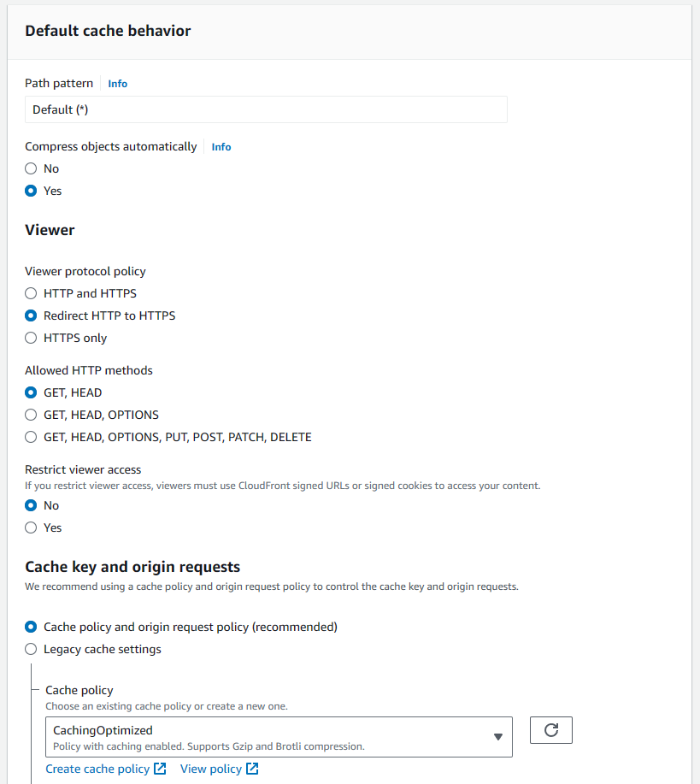Viewport: 700px width, 784px height.
Task: Click the Create cache policy link
Action: [x=97, y=768]
